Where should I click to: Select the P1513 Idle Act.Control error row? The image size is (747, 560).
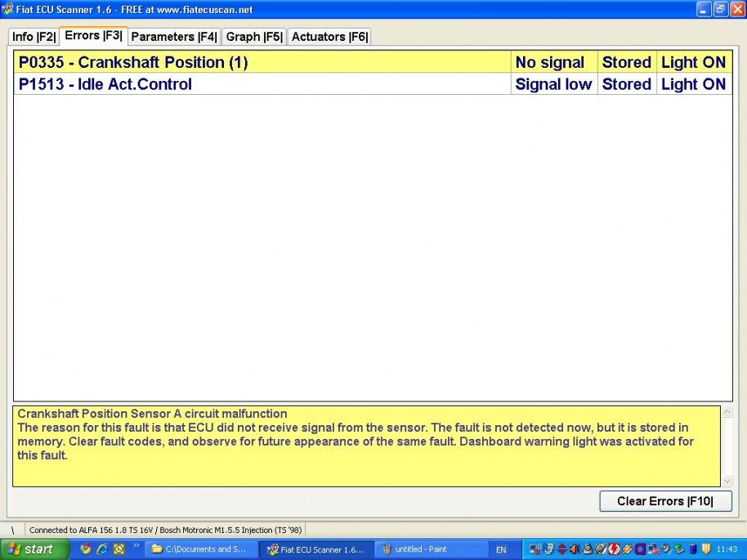pos(262,84)
